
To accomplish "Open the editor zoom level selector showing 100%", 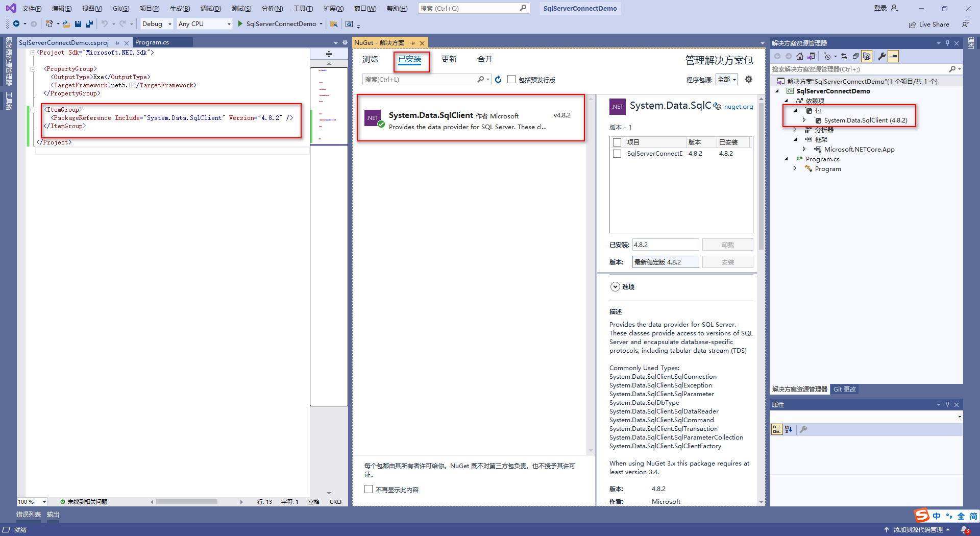I will pyautogui.click(x=31, y=502).
